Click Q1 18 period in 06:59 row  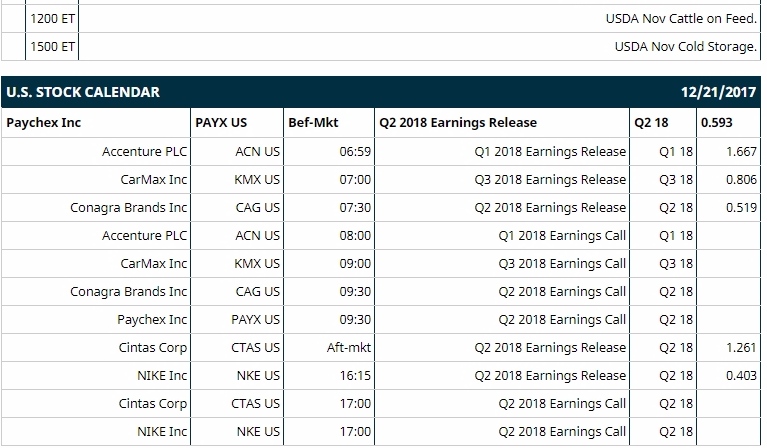tap(676, 152)
